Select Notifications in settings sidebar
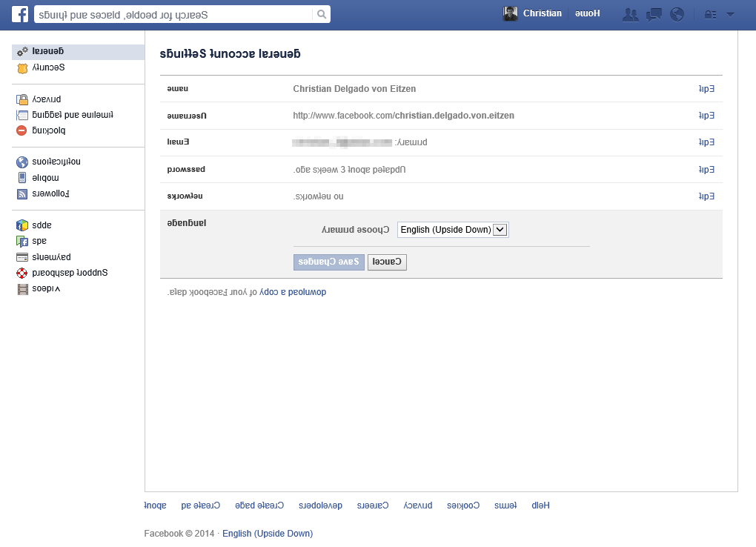 (56, 162)
